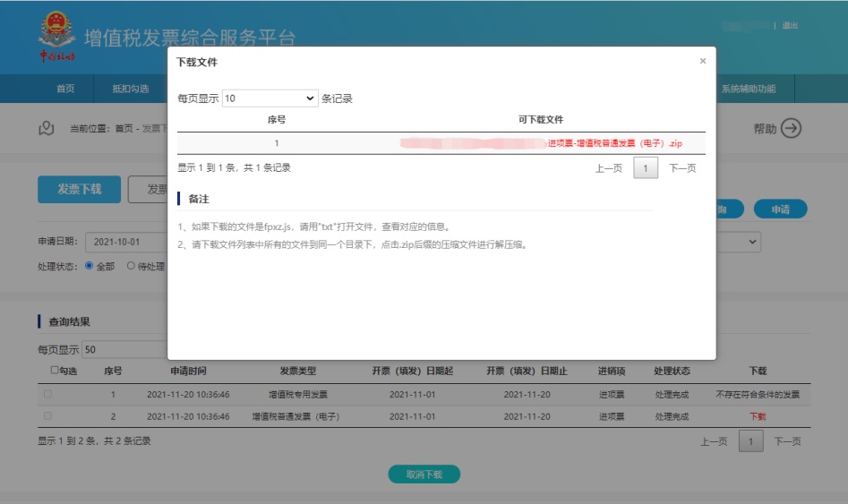848x504 pixels.
Task: Click the application start date field
Action: 125,242
